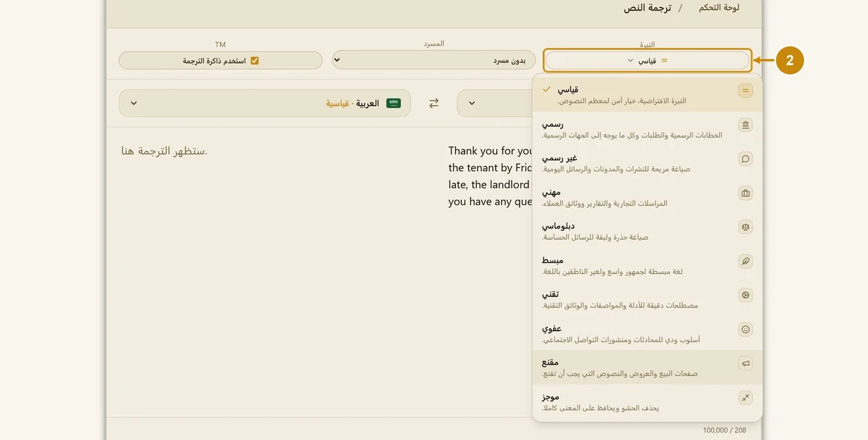This screenshot has height=440, width=868.
Task: Click the source text starting 'Thank you for'
Action: 490,176
